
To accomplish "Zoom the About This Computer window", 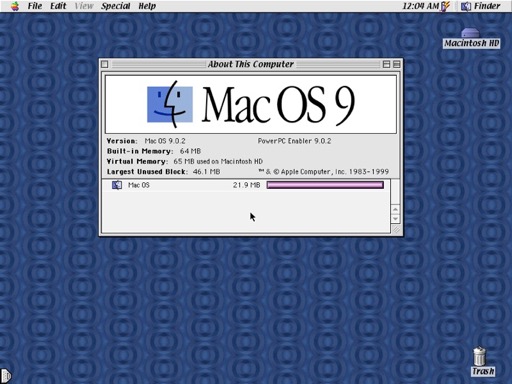I will tap(386, 64).
